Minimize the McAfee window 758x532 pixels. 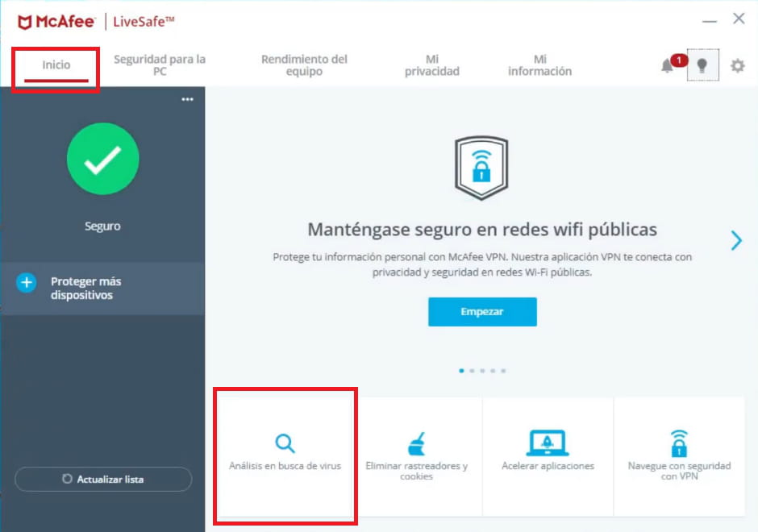(709, 19)
